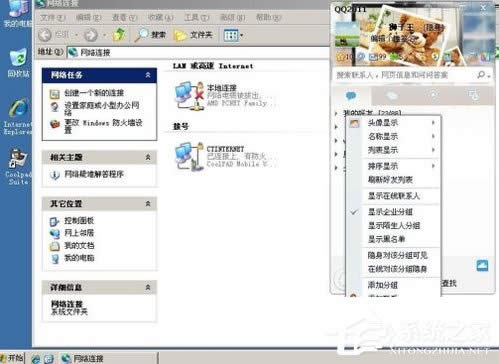499x364 pixels.
Task: Open the 回收站 desktop icon
Action: pos(18,63)
